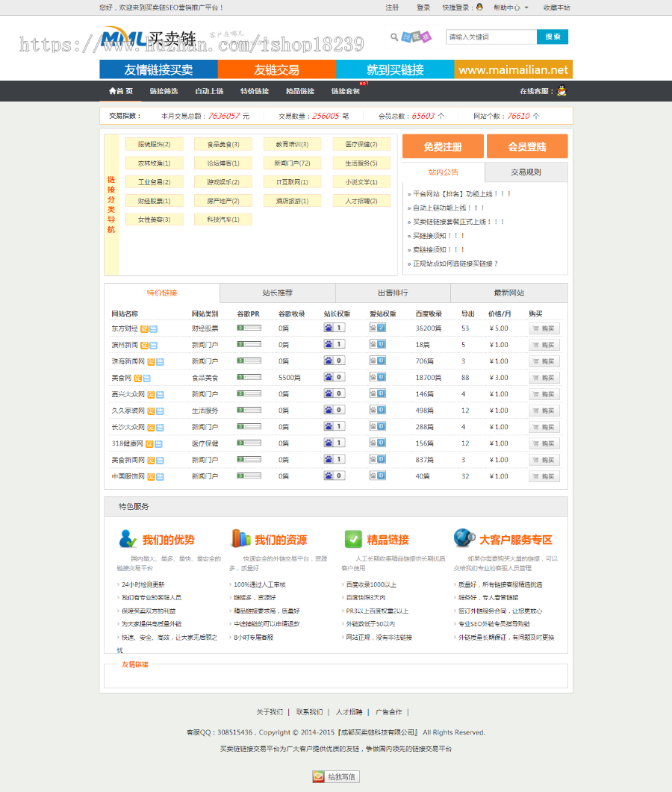The image size is (672, 792).
Task: Click the 促 tag icon next to 东方财经
Action: pyautogui.click(x=144, y=329)
